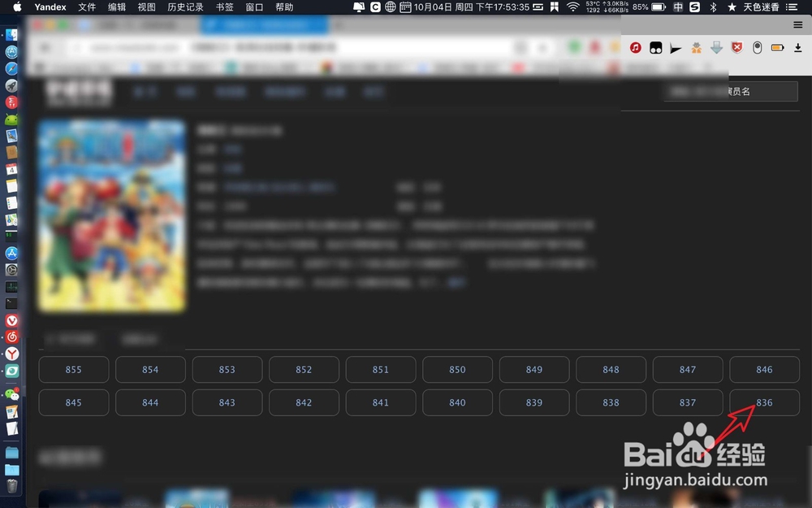Click the mouse-shaped extension icon
The width and height of the screenshot is (812, 508).
pyautogui.click(x=757, y=48)
